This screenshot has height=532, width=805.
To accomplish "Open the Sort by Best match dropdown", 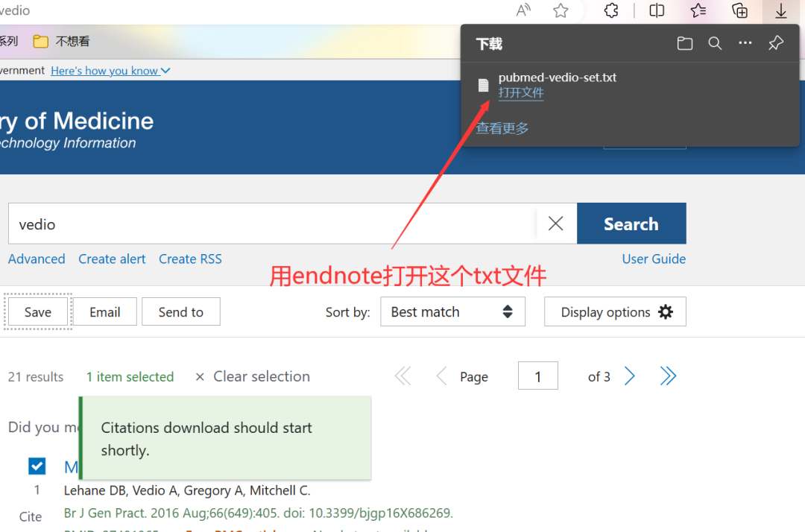I will 452,311.
